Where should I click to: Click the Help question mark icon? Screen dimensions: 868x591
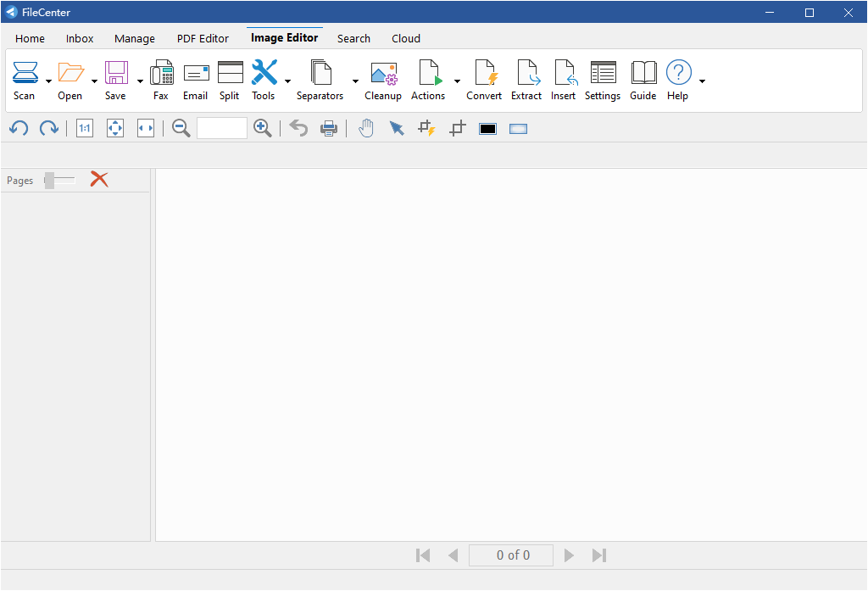click(679, 73)
